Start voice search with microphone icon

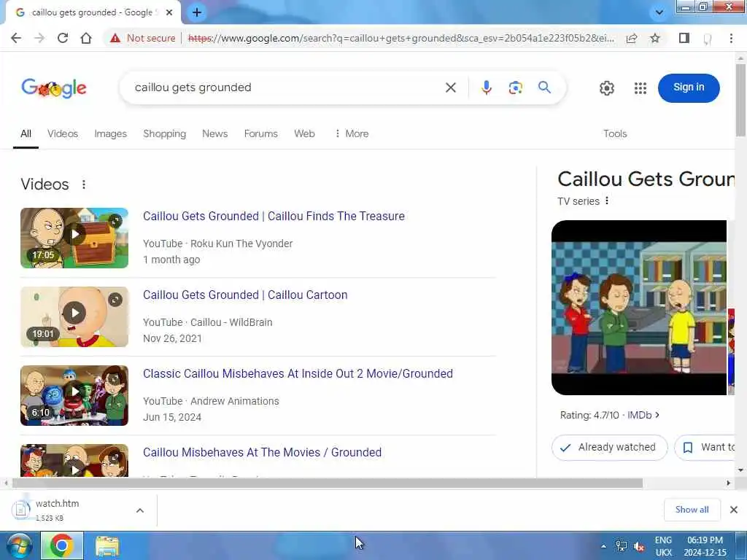tap(487, 87)
